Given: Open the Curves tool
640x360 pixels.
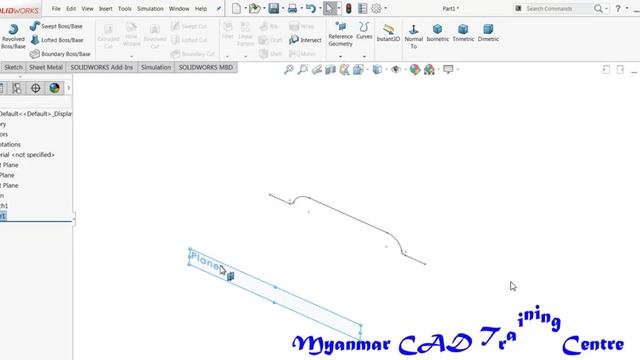Looking at the screenshot, I should (x=364, y=31).
